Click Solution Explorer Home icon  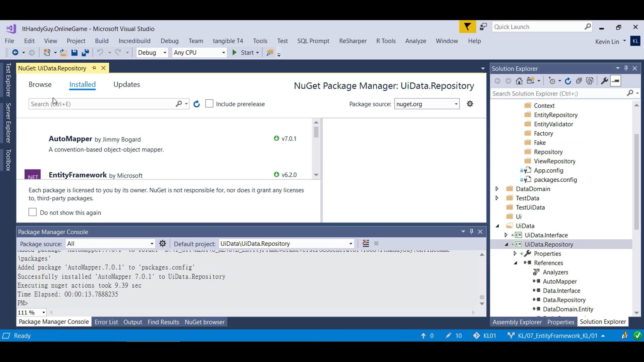point(519,81)
